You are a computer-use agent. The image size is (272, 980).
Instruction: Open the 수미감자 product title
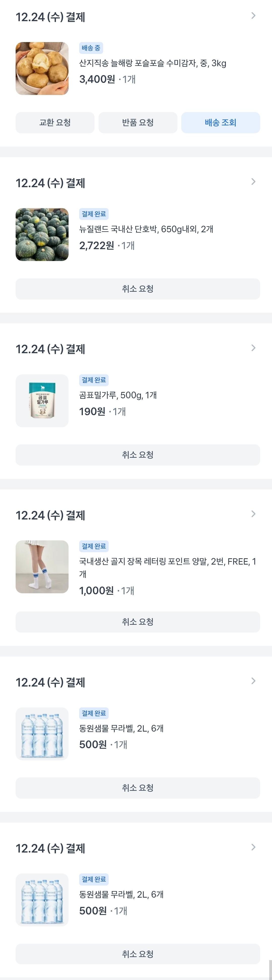pyautogui.click(x=153, y=63)
